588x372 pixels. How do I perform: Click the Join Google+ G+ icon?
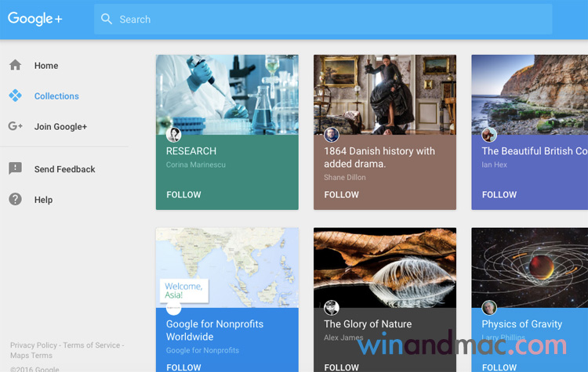click(x=15, y=127)
